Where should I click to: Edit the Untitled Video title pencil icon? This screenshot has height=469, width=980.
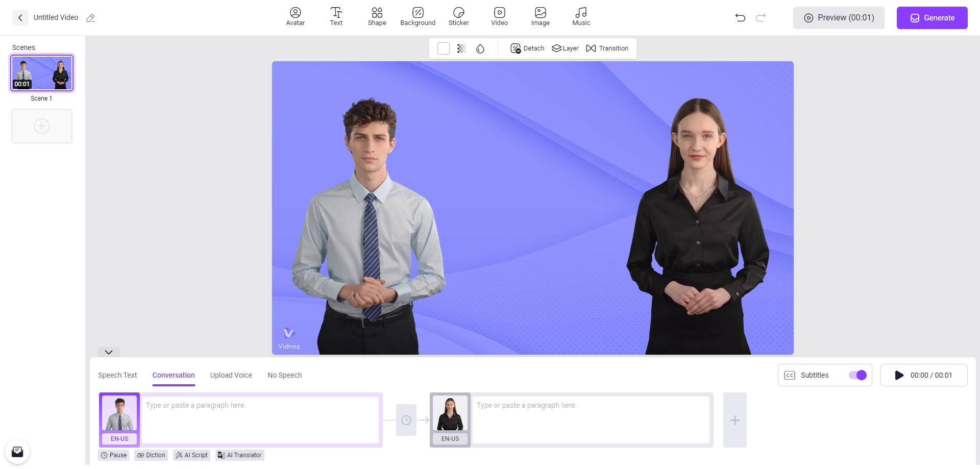(x=91, y=18)
